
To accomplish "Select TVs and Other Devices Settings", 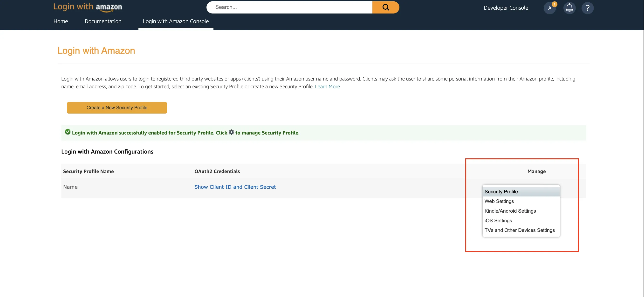I will [x=520, y=230].
